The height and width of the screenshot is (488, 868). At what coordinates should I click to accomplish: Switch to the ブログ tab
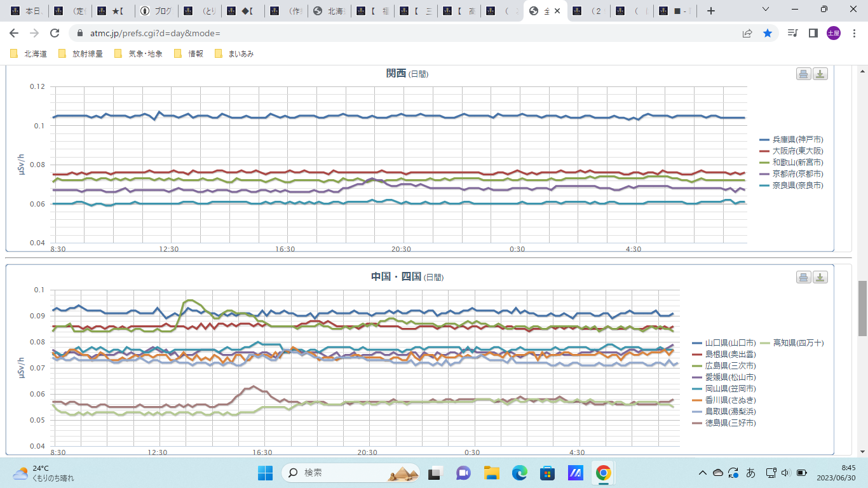click(156, 11)
